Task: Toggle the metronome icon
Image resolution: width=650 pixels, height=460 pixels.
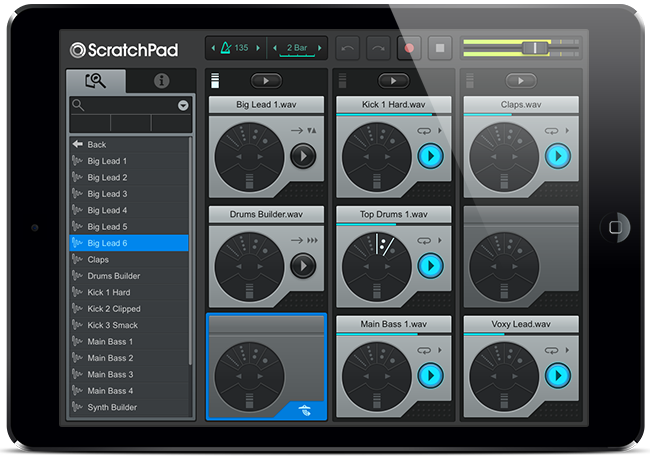Action: coord(226,48)
